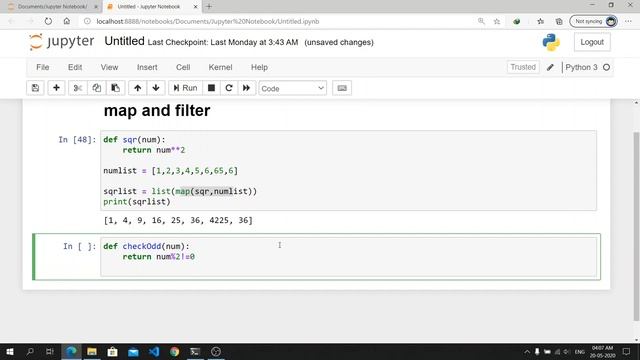Go to browser home page

(67, 21)
